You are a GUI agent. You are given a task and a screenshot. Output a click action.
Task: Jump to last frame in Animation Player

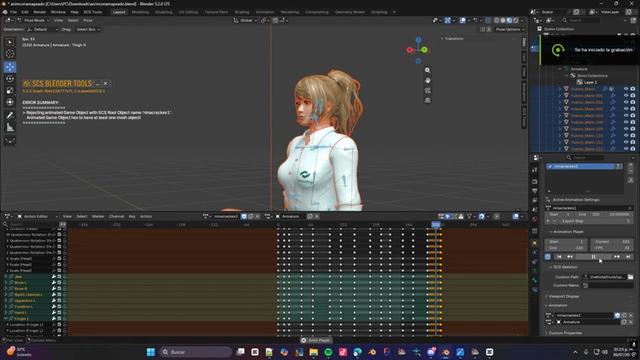(628, 256)
